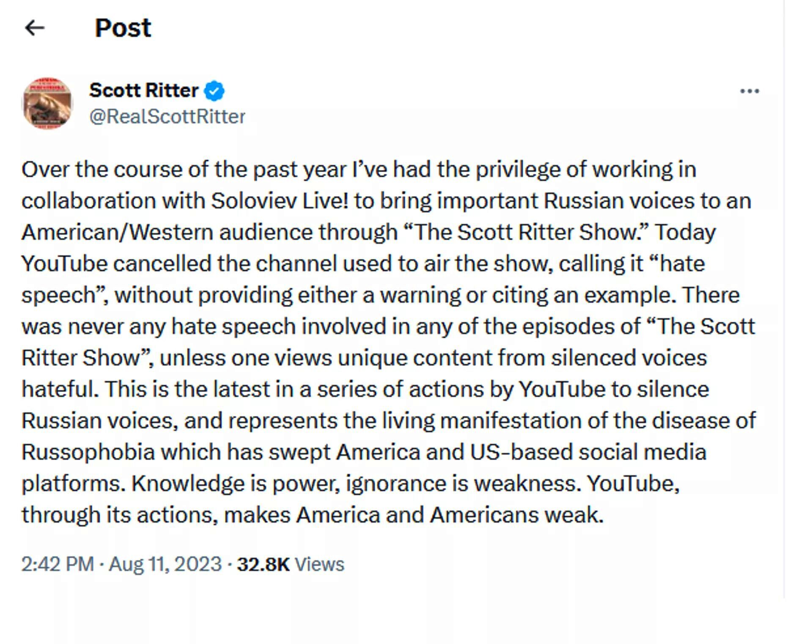View the 32.8K view count

tap(263, 564)
